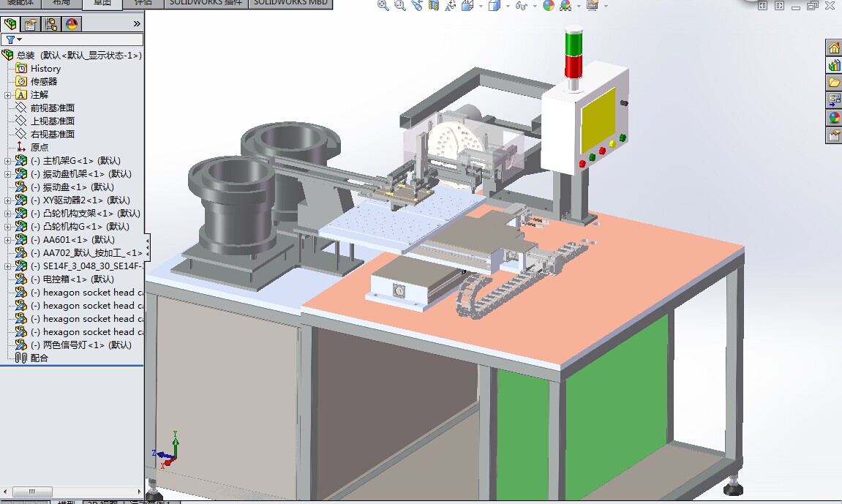842x504 pixels.
Task: Expand the 注解 annotations folder
Action: pos(8,95)
